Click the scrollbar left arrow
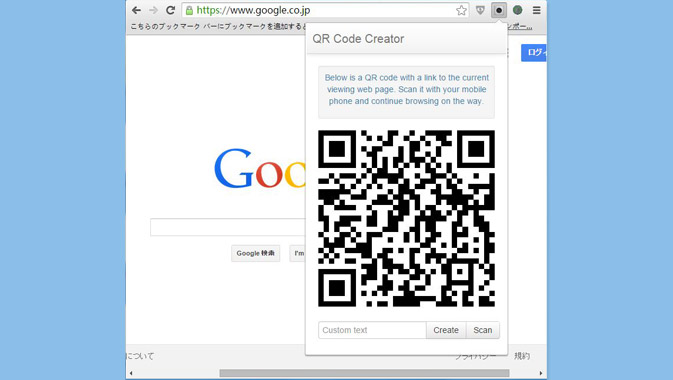The image size is (673, 380). pos(131,373)
